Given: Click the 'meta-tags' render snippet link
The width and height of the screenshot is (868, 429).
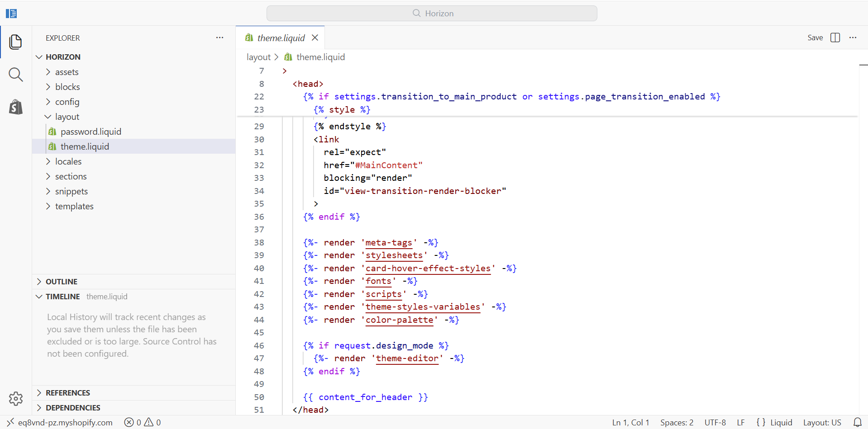Looking at the screenshot, I should pos(389,243).
